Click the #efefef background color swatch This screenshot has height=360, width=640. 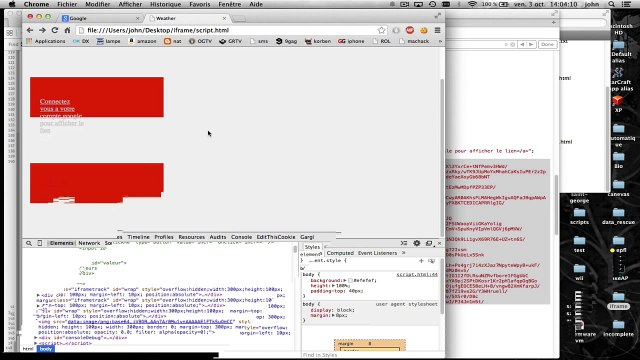[x=350, y=280]
